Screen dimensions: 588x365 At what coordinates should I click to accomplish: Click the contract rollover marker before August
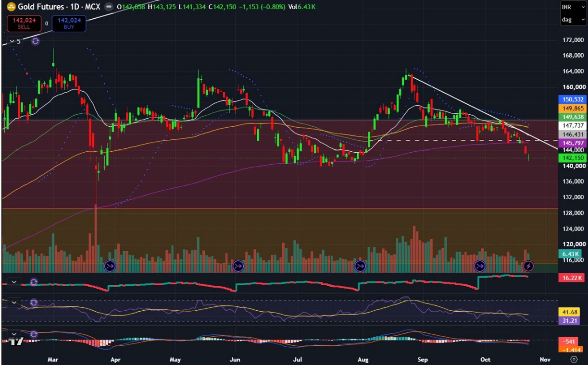point(360,266)
